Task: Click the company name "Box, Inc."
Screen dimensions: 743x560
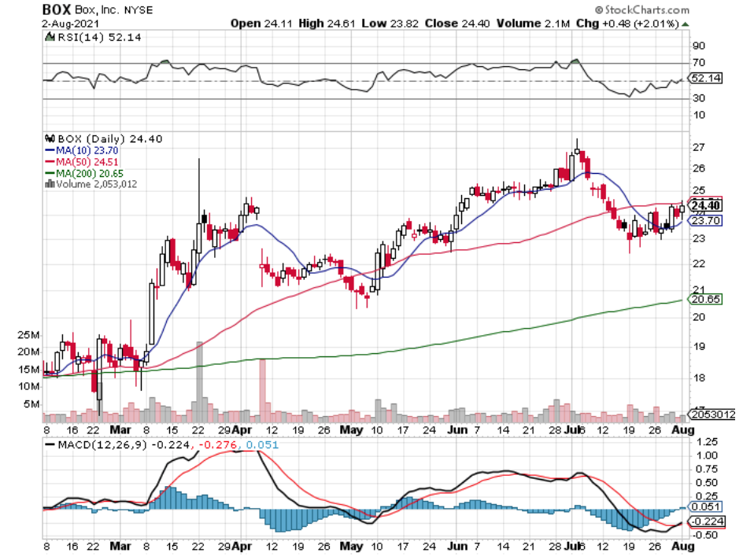Action: [x=97, y=10]
